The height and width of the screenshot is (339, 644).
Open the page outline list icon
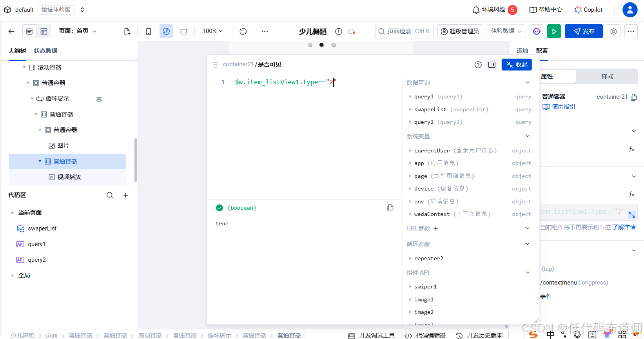29,31
